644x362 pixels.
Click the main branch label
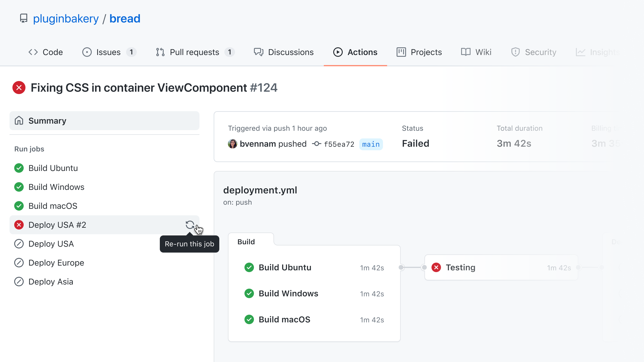[371, 144]
